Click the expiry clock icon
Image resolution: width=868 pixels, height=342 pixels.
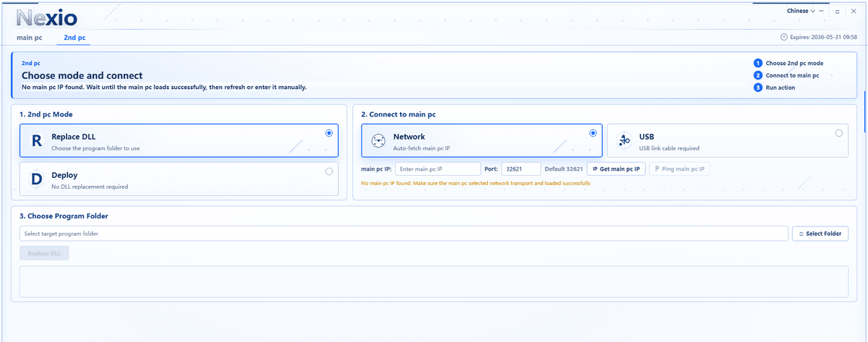(x=784, y=37)
